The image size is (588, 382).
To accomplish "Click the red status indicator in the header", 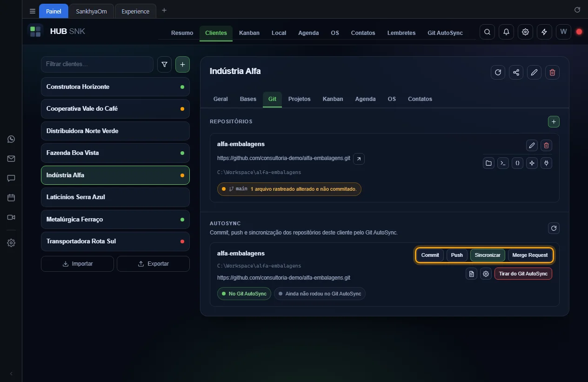I will click(579, 32).
